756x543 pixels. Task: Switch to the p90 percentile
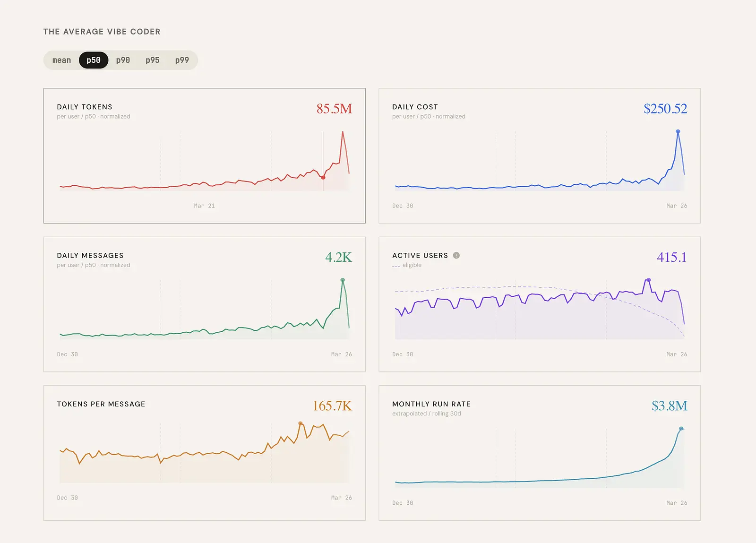123,60
